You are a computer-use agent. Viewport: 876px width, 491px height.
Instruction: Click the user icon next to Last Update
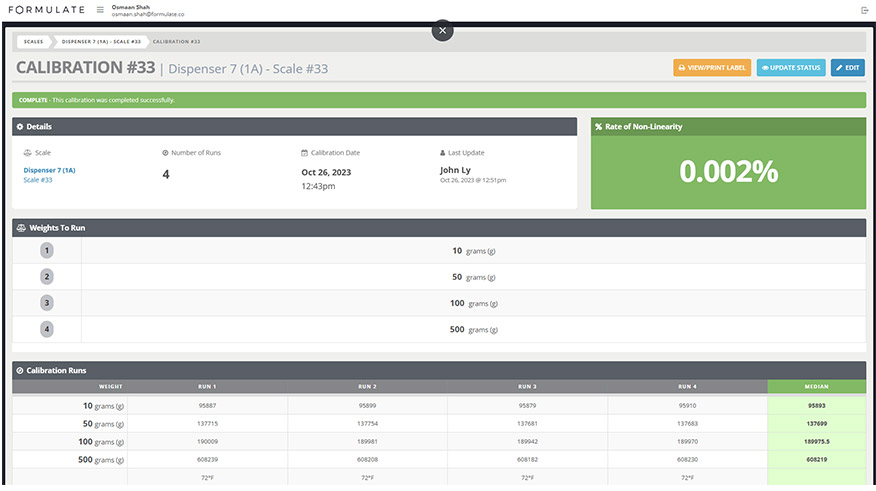coord(443,153)
